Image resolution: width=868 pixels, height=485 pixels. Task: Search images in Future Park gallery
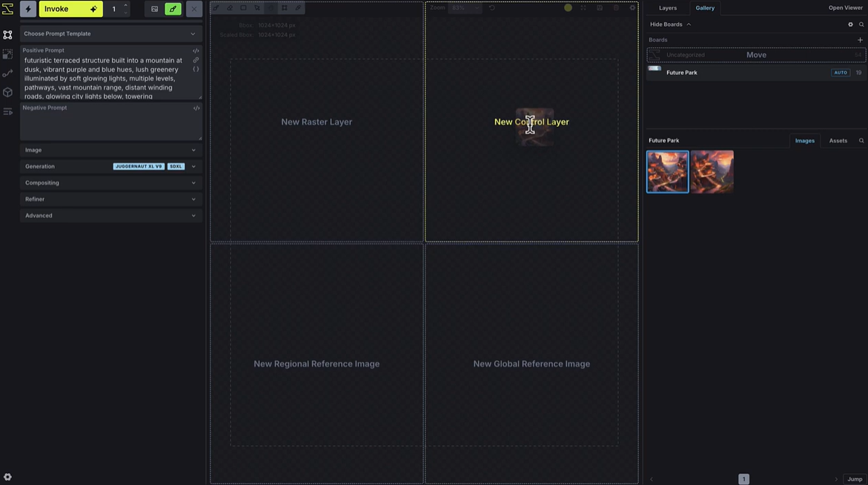[x=861, y=141]
